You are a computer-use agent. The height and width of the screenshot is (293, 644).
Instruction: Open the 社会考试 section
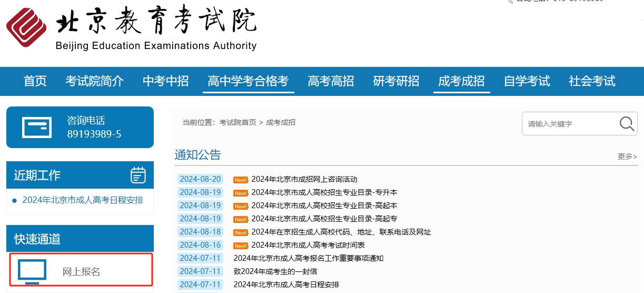pos(592,81)
